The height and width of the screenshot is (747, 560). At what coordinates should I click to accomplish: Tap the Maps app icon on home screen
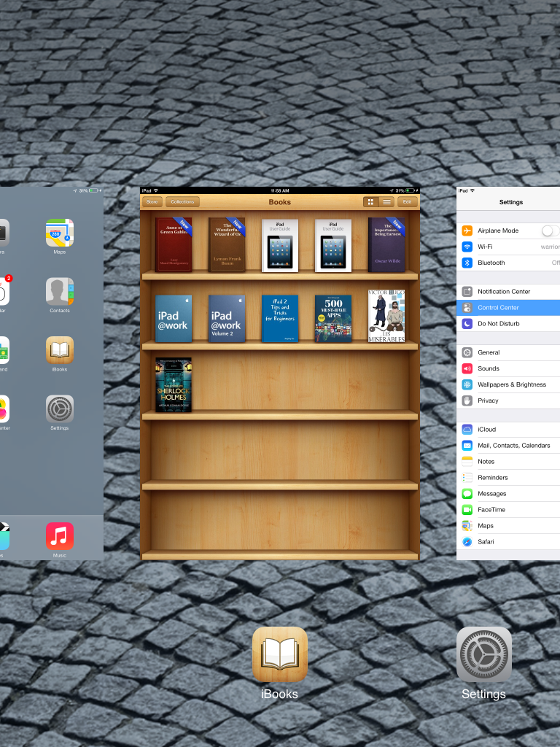(x=60, y=233)
